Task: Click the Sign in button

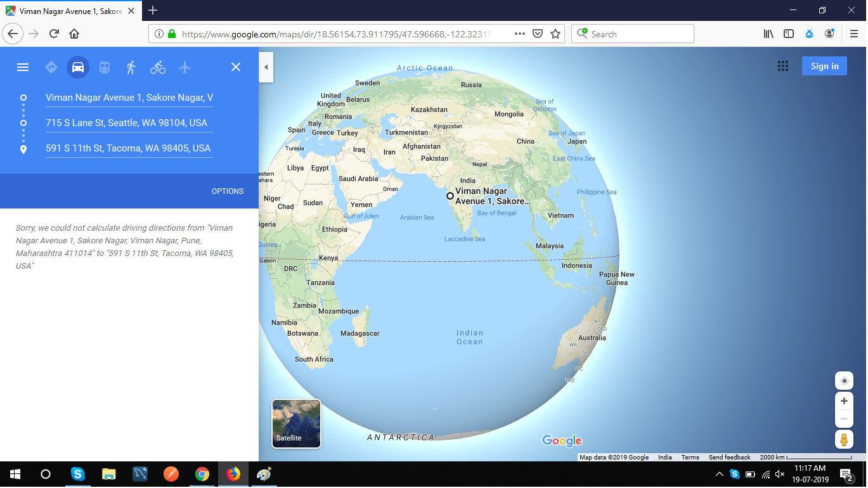Action: pos(824,66)
